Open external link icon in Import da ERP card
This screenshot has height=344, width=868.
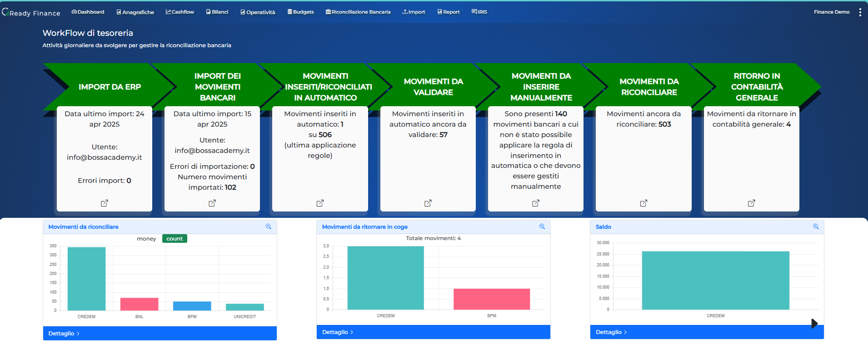(104, 203)
